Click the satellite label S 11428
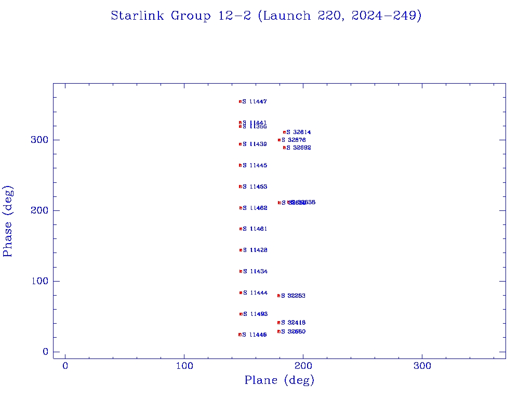The image size is (532, 399). (255, 250)
